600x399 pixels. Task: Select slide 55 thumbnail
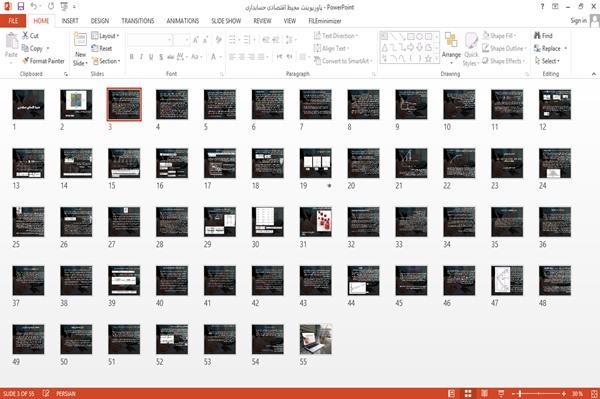[316, 339]
